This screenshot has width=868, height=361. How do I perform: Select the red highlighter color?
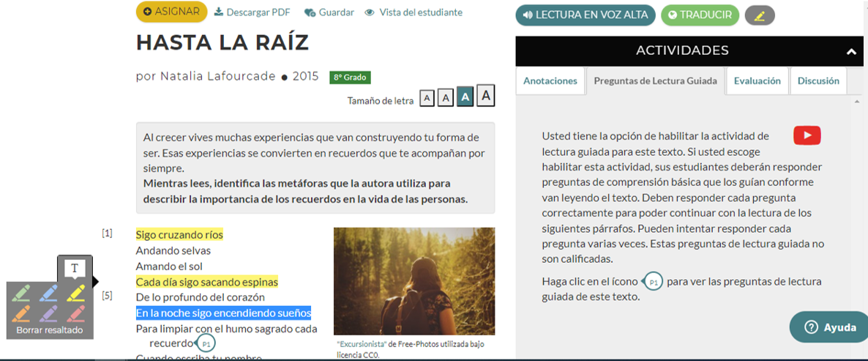click(75, 313)
